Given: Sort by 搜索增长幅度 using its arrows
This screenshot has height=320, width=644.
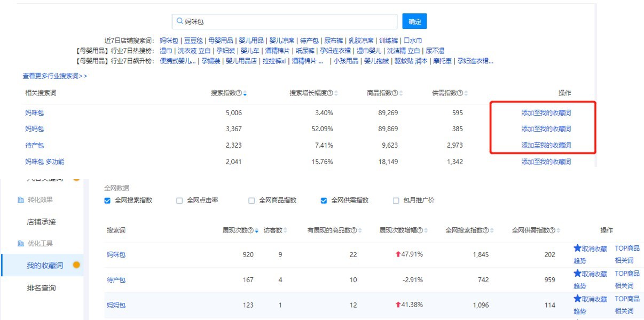Looking at the screenshot, I should pos(336,93).
